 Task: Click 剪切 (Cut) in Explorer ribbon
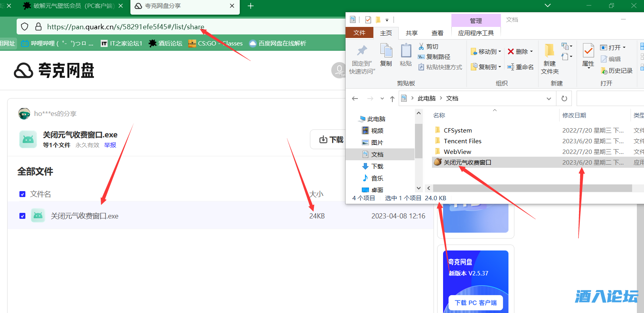click(x=428, y=47)
